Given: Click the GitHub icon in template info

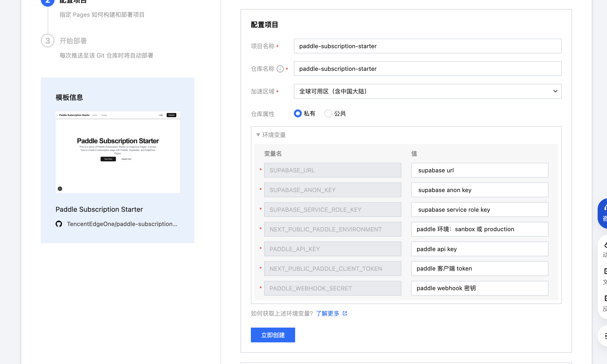Looking at the screenshot, I should (x=59, y=224).
